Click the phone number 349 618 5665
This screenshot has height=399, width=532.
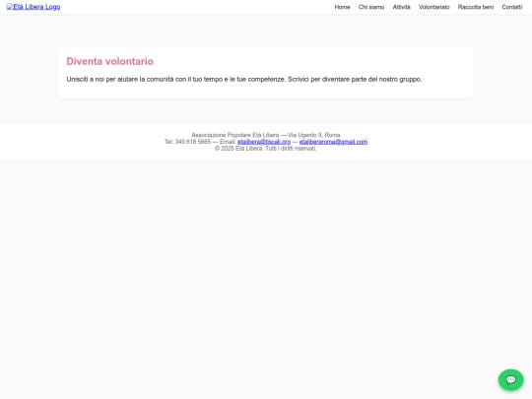(x=193, y=142)
